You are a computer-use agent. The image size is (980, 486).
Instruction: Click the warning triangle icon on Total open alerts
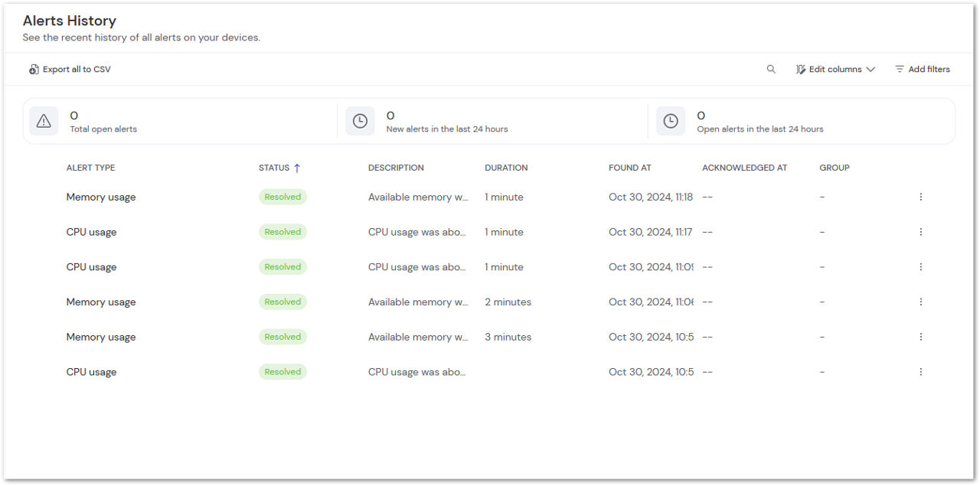click(44, 120)
